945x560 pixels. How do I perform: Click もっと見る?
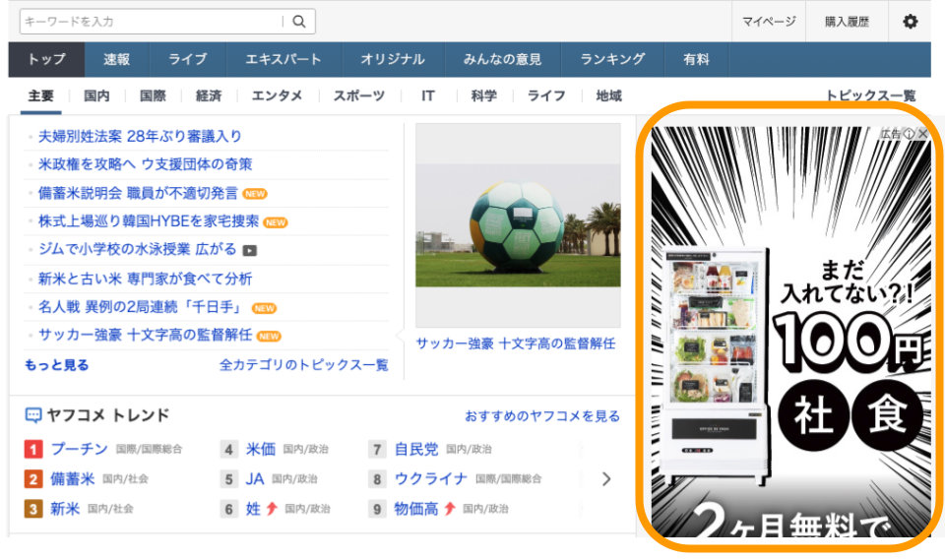(57, 365)
